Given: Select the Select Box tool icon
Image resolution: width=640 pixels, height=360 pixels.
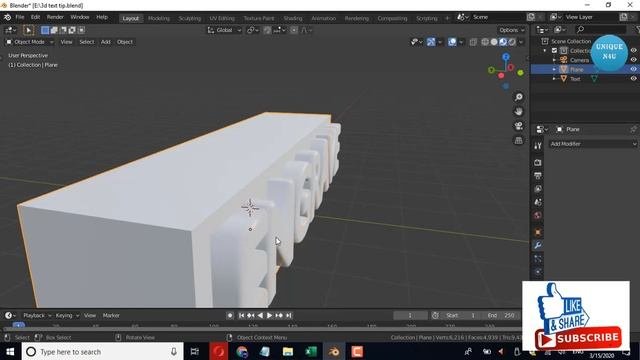Looking at the screenshot, I should [x=28, y=30].
